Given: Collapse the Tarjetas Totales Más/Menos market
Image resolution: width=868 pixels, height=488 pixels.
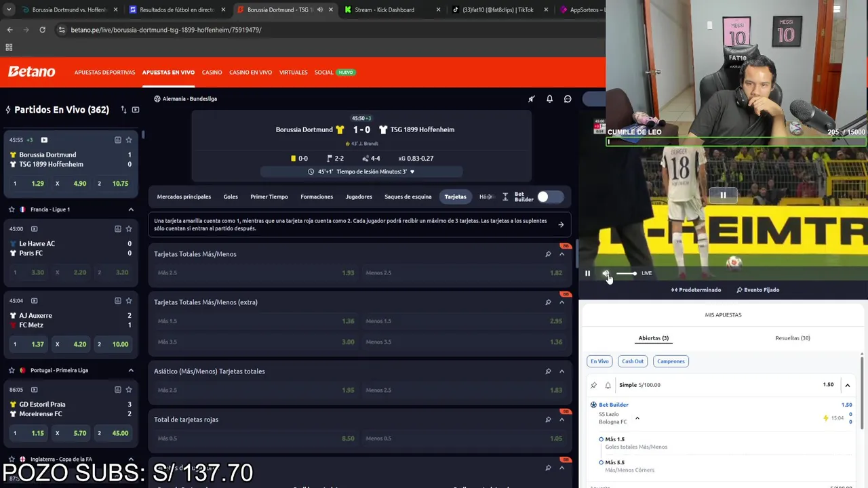Looking at the screenshot, I should click(561, 254).
